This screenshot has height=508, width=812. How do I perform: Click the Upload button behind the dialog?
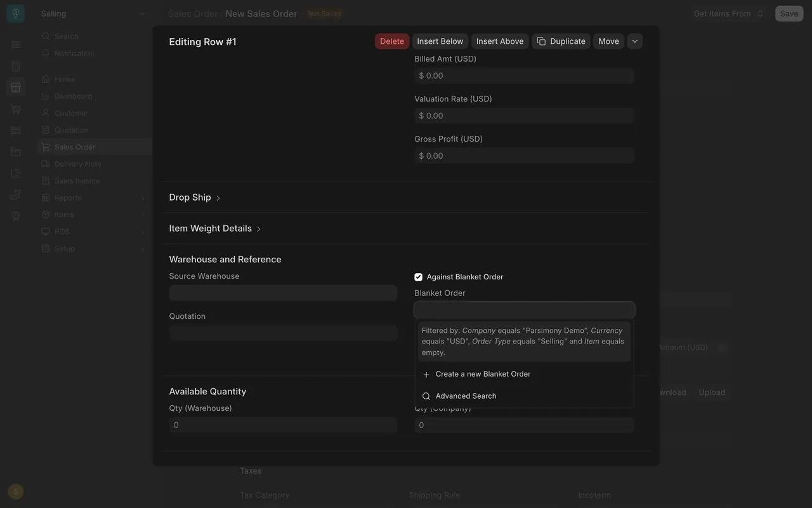[712, 392]
